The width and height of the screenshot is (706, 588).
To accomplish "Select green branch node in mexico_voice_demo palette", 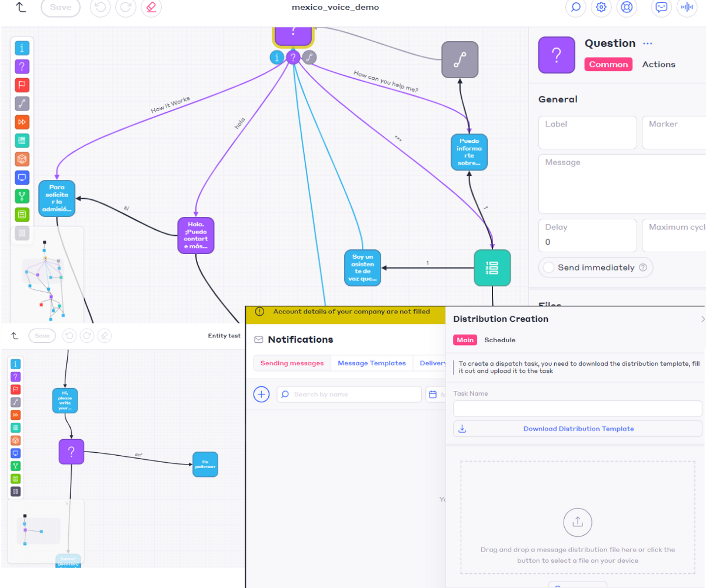I will tap(22, 196).
